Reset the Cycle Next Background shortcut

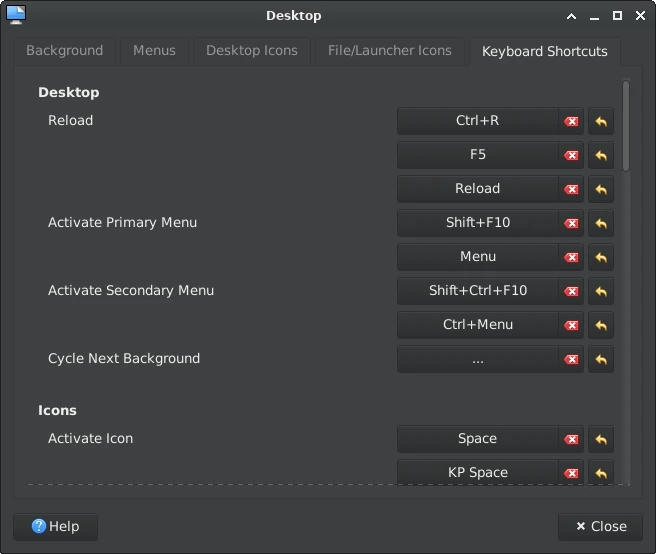coord(601,359)
